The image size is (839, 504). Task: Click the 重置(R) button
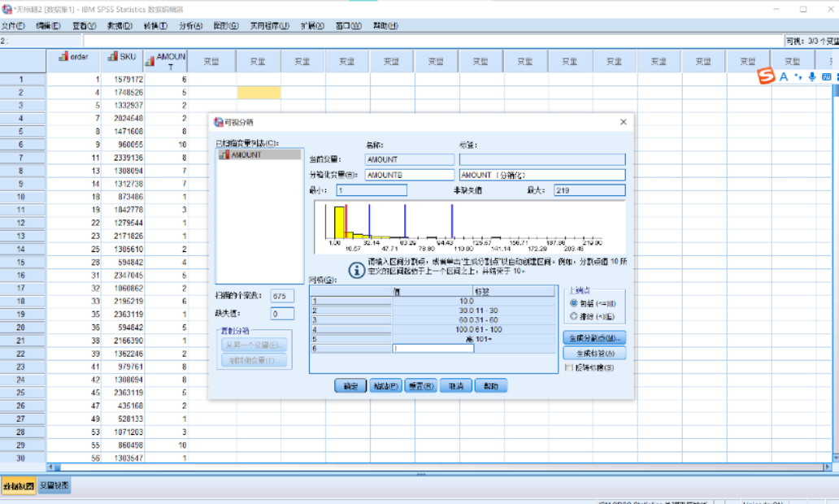coord(421,386)
